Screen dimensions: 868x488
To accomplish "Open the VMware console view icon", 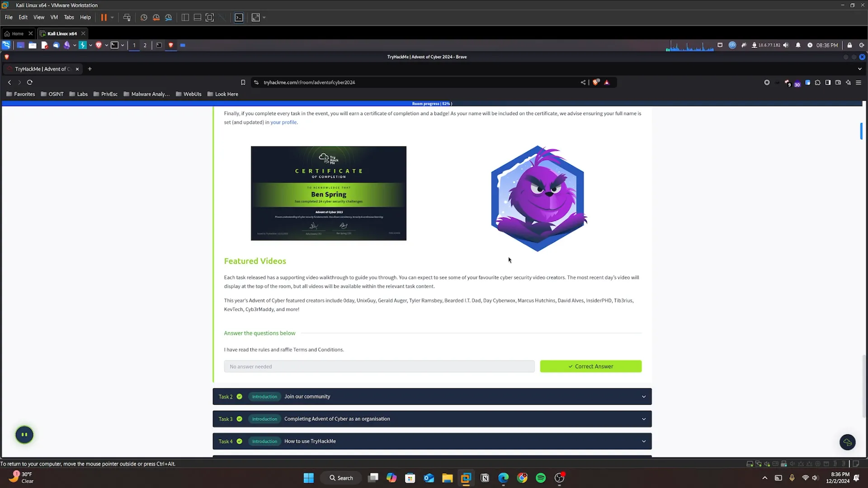I will point(239,18).
